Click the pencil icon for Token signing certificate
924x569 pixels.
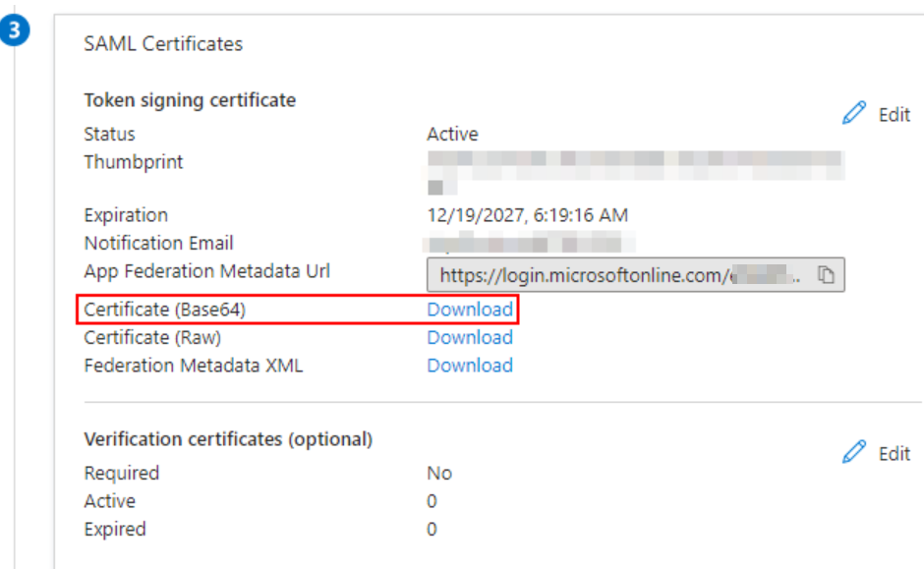click(x=854, y=114)
